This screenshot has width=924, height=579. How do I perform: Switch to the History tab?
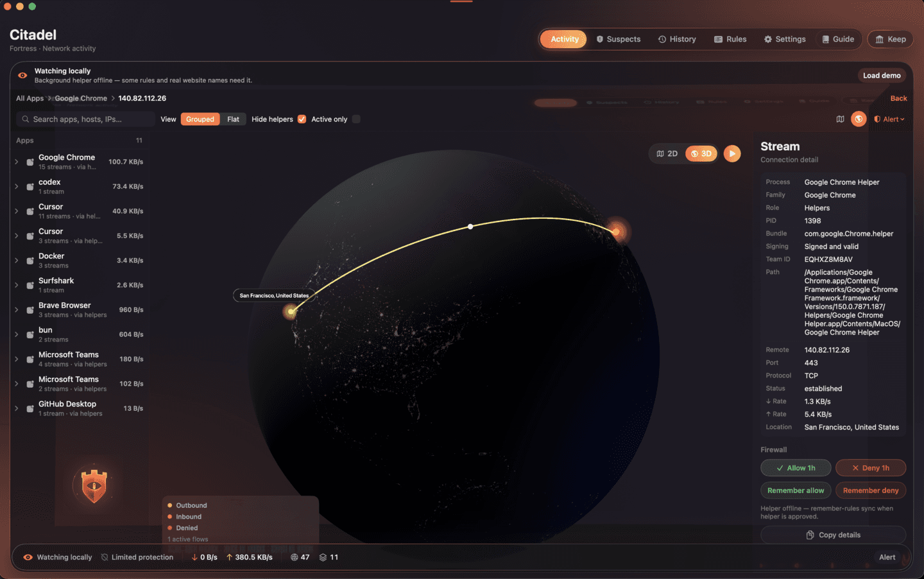click(x=677, y=39)
